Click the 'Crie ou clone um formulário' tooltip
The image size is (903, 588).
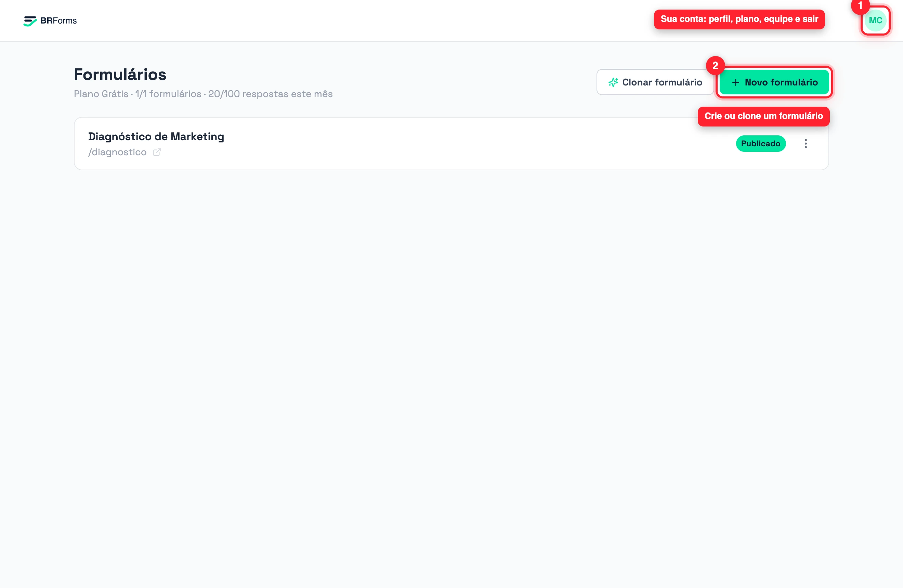(763, 116)
